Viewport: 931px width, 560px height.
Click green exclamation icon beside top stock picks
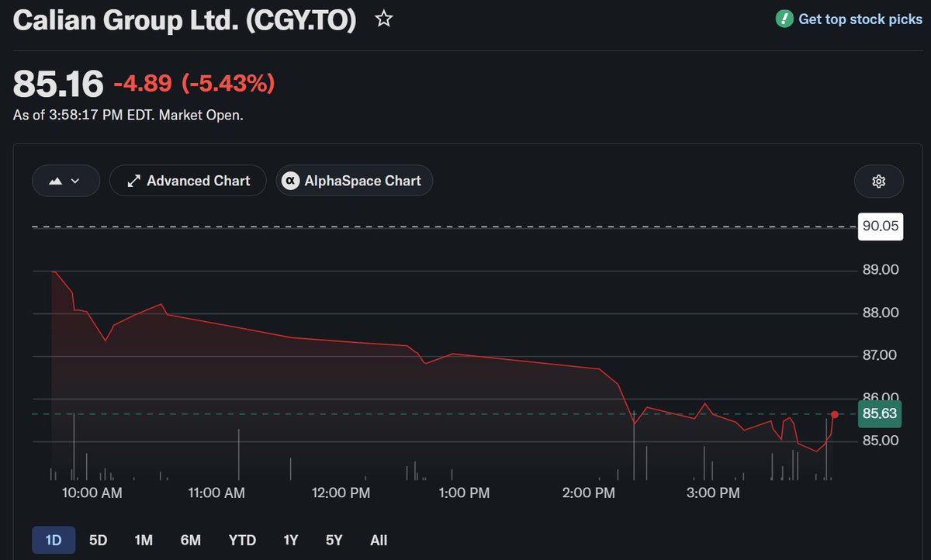pyautogui.click(x=784, y=19)
